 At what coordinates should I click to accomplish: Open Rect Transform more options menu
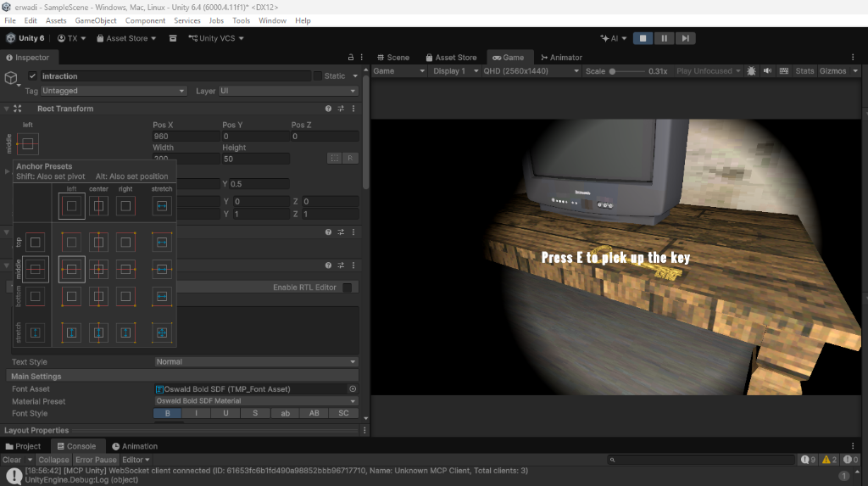353,109
